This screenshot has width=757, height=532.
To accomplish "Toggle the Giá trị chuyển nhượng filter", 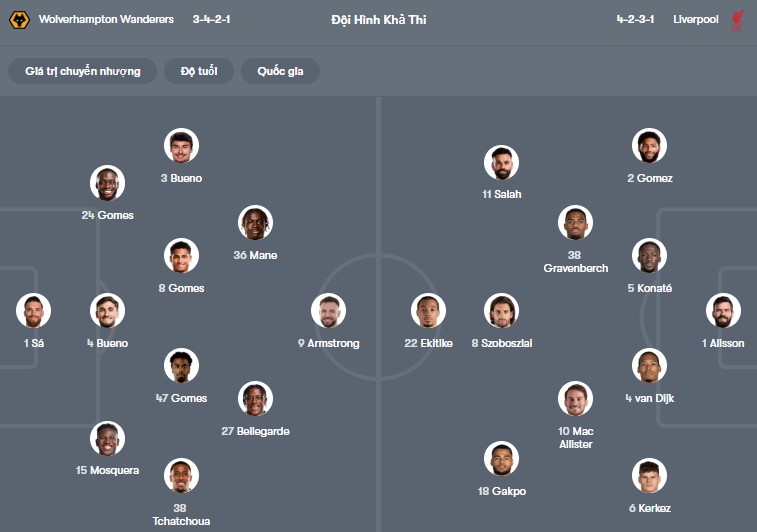I will click(83, 71).
